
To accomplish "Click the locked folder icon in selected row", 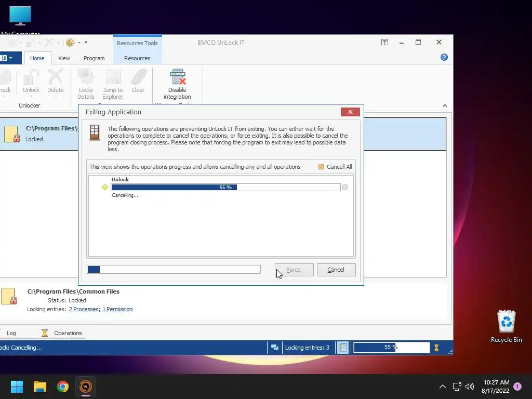I will click(x=12, y=134).
